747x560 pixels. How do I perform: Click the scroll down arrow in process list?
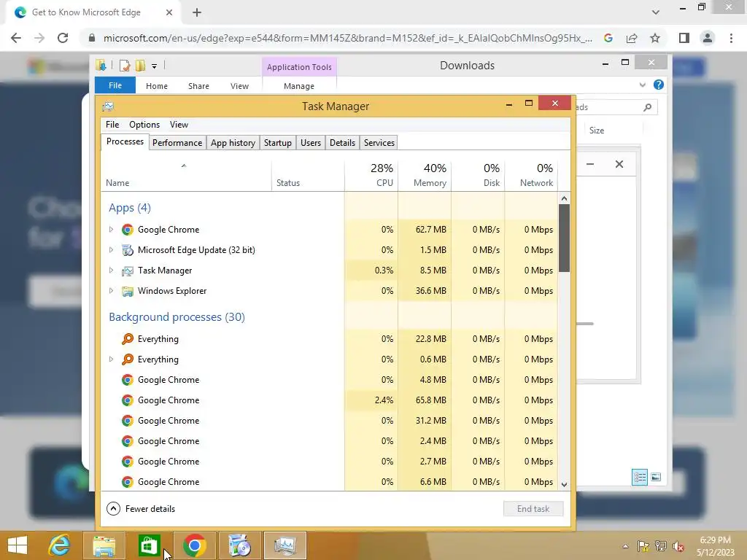(564, 485)
